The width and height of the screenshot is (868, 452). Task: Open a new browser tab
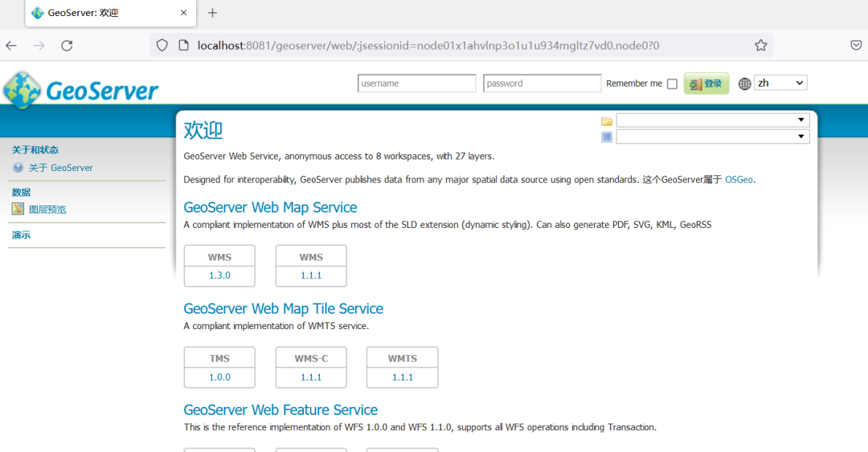(212, 13)
